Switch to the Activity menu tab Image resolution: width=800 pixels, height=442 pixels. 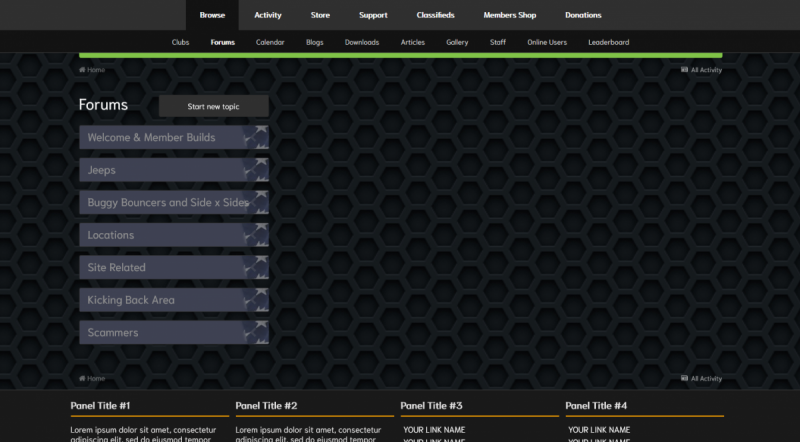(268, 15)
